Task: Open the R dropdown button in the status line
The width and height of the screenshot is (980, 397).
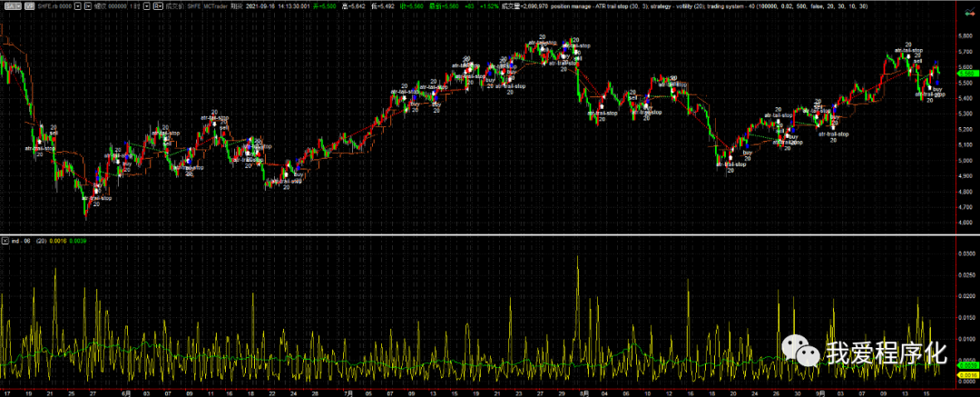Action: pos(158,5)
